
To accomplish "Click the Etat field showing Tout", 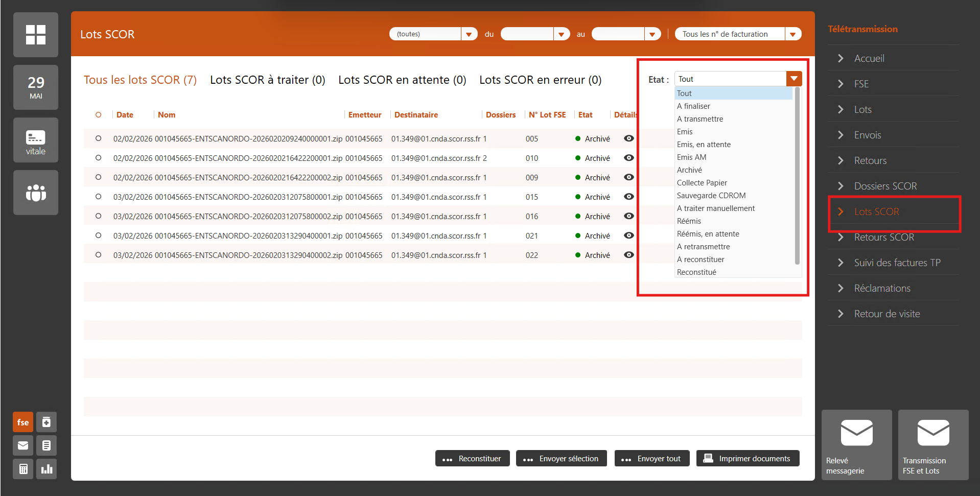I will (731, 79).
